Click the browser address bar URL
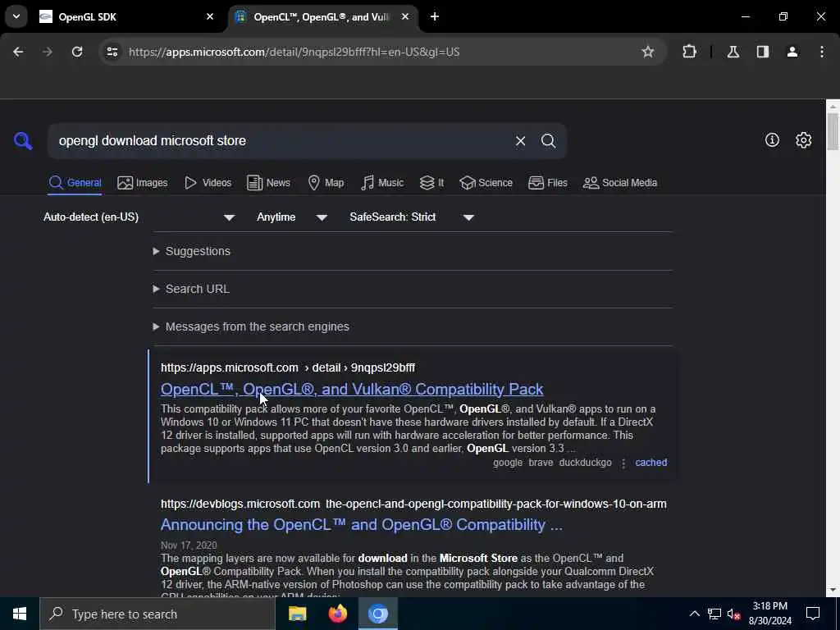Viewport: 840px width, 630px height. pyautogui.click(x=294, y=52)
